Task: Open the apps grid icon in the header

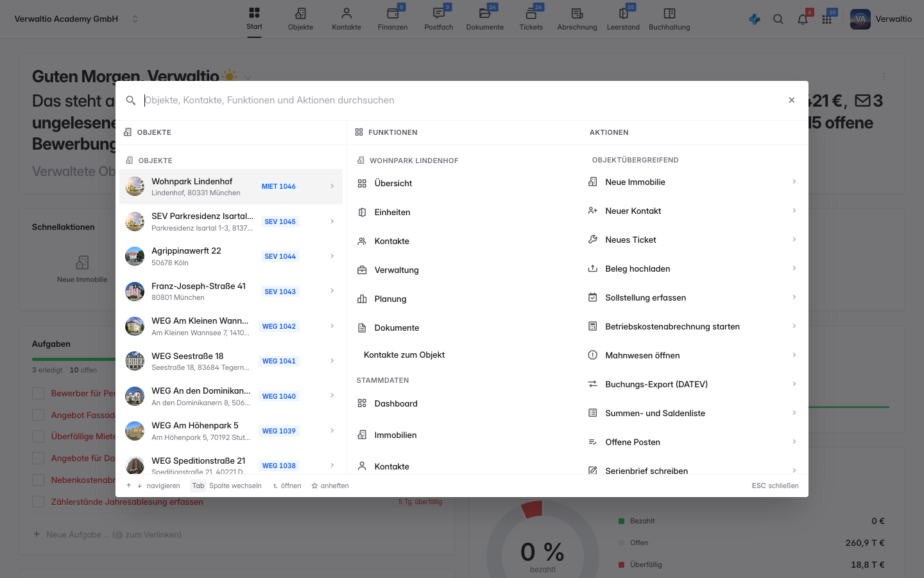Action: (x=827, y=19)
